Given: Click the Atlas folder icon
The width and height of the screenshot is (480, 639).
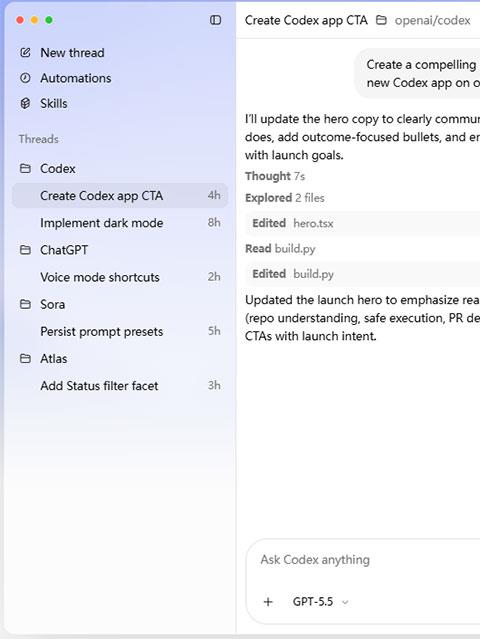Looking at the screenshot, I should click(x=25, y=359).
